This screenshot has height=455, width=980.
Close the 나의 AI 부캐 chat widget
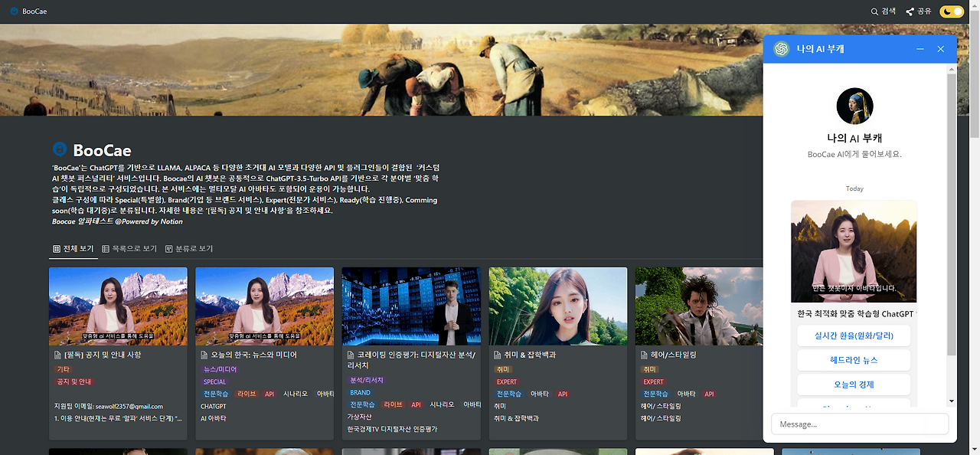pyautogui.click(x=941, y=49)
